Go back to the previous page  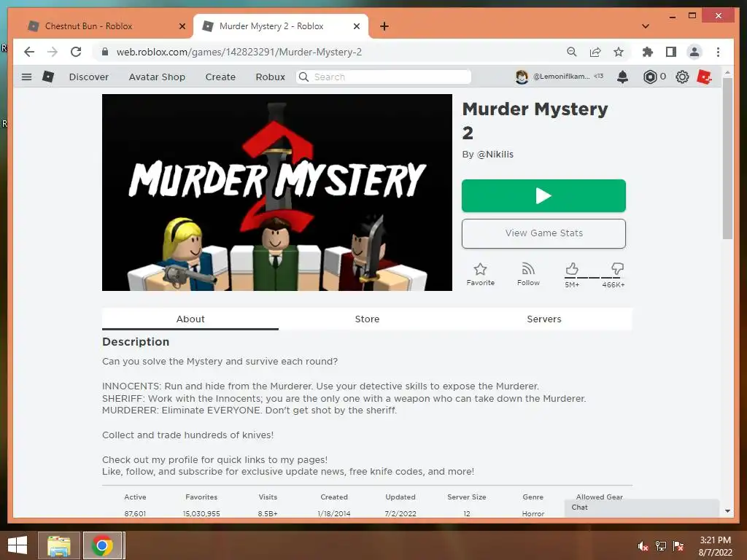pos(29,52)
